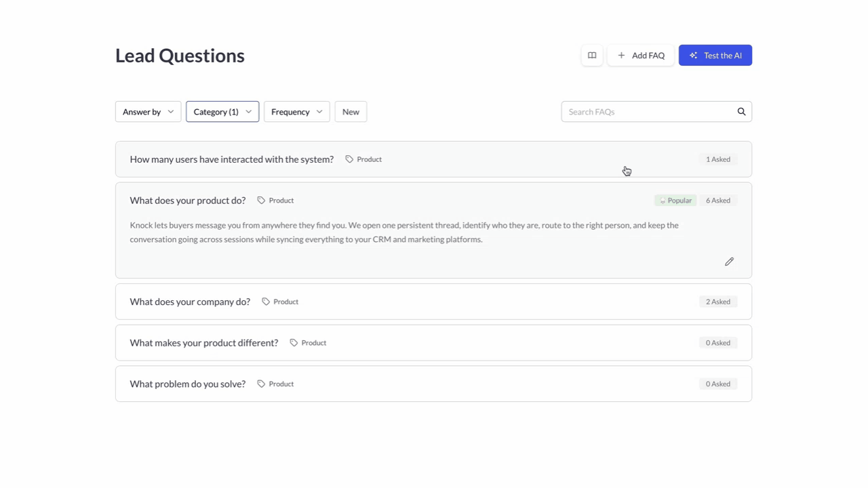The image size is (868, 488).
Task: Focus the Search FAQs field
Action: point(648,112)
